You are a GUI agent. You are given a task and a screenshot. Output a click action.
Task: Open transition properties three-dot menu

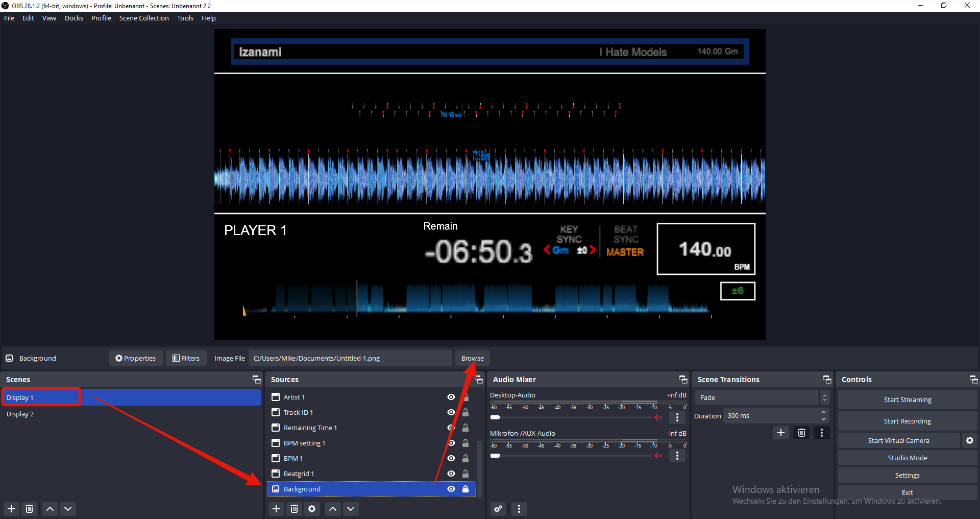click(x=822, y=433)
